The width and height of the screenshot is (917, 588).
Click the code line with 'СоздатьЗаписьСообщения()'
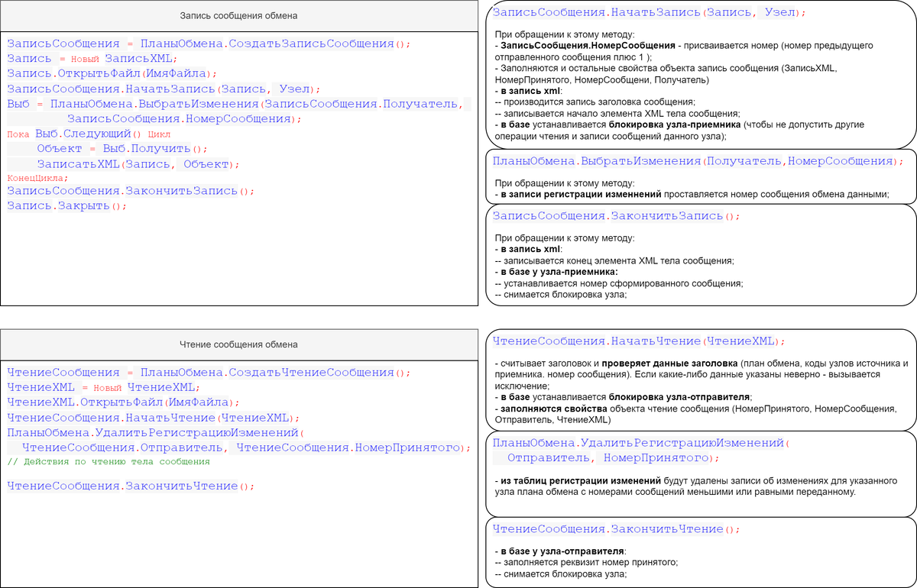(x=209, y=44)
